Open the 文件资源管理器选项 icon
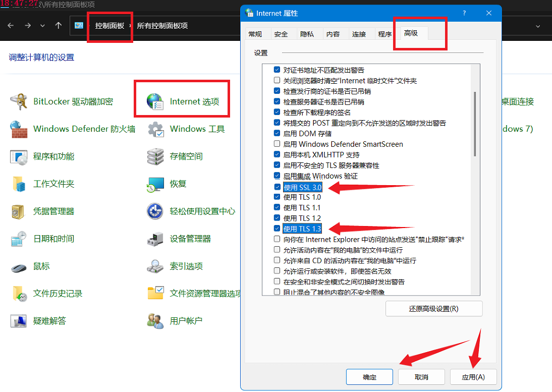Screen dimensions: 552x392 coord(155,293)
